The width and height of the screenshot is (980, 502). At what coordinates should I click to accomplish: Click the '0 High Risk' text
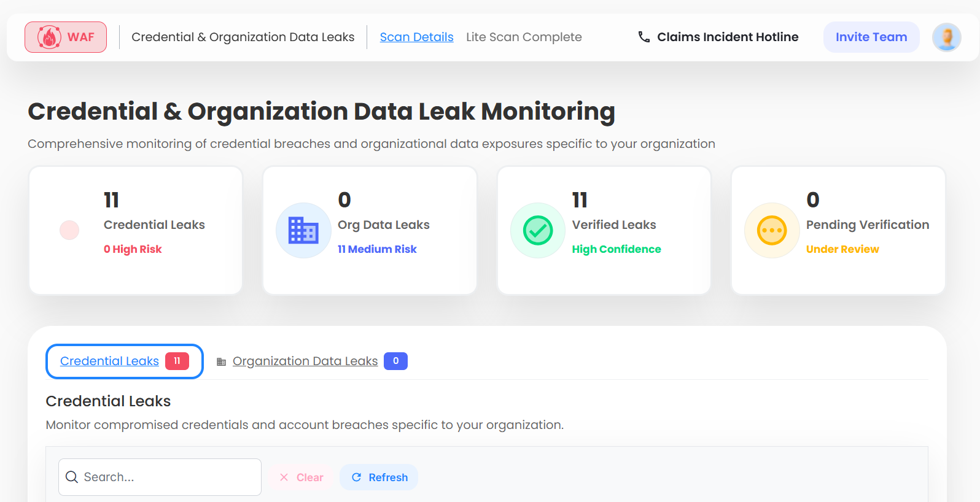[x=133, y=249]
